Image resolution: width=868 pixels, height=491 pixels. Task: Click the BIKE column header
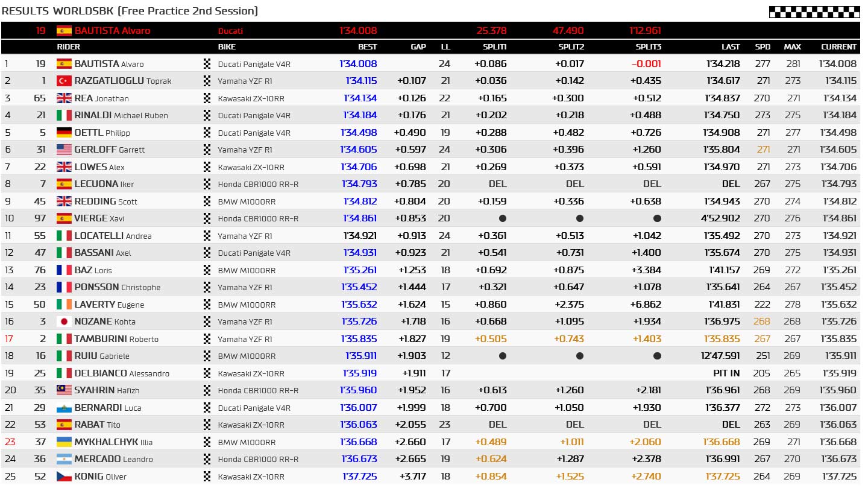(227, 46)
